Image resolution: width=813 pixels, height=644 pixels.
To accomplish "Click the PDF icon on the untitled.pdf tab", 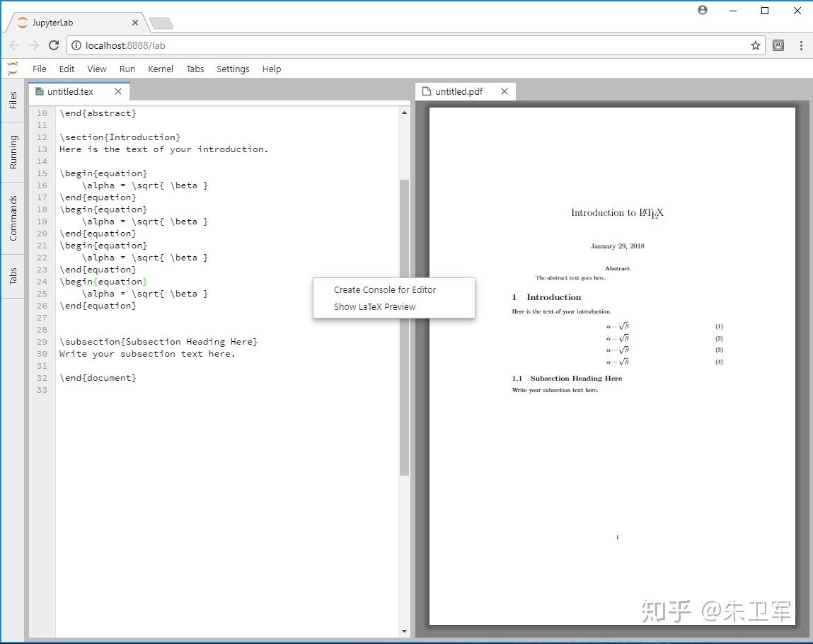I will coord(425,91).
